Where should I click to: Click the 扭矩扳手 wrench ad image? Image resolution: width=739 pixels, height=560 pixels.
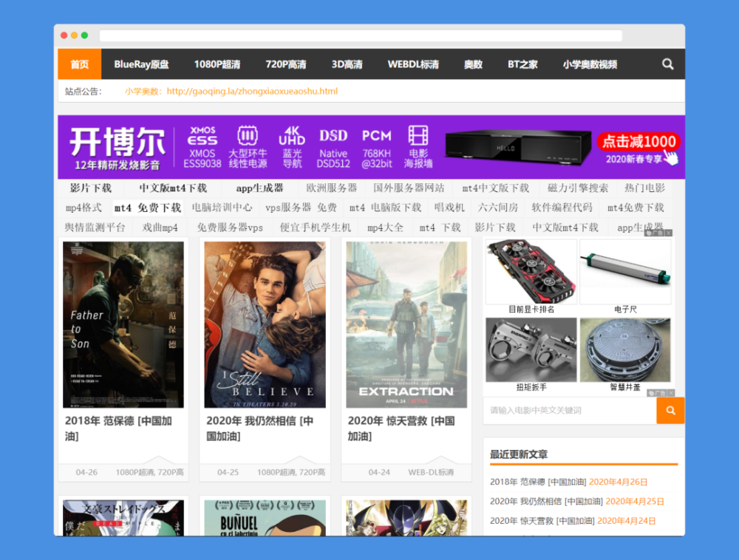click(x=531, y=349)
